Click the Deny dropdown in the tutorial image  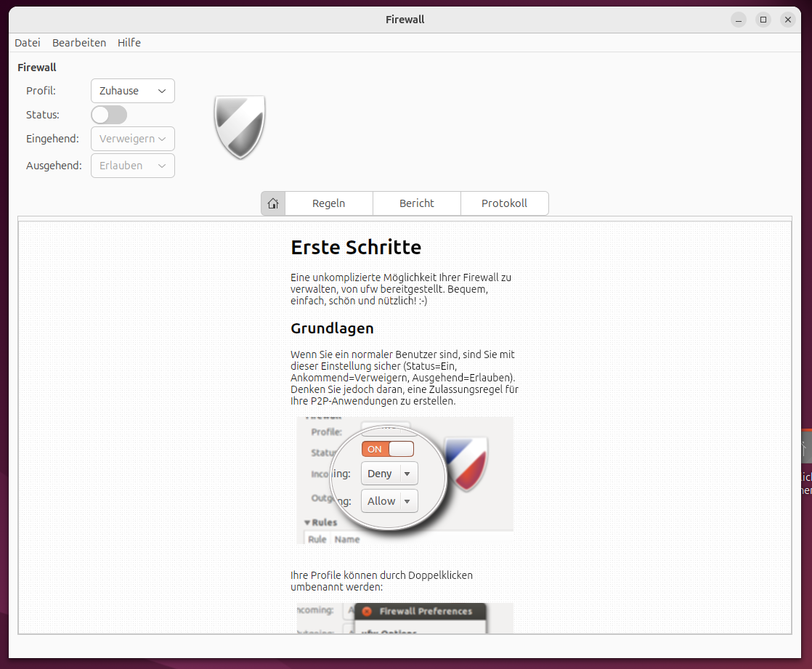[389, 473]
